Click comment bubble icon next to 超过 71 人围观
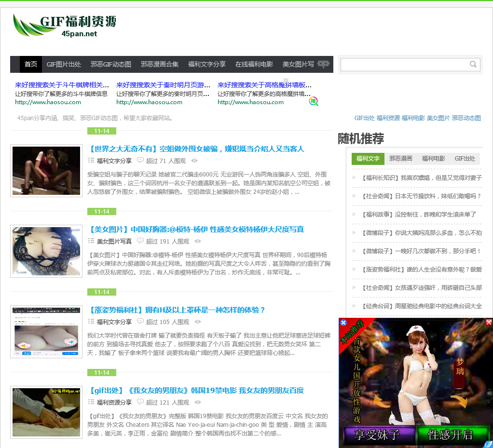The width and height of the screenshot is (493, 448). (x=140, y=160)
